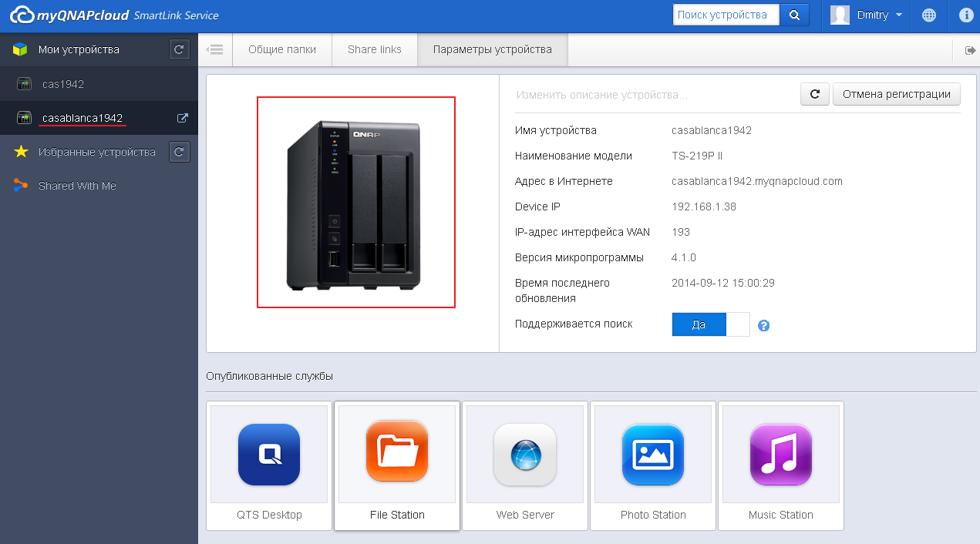
Task: Click the SmartLink Service header text
Action: coord(176,15)
